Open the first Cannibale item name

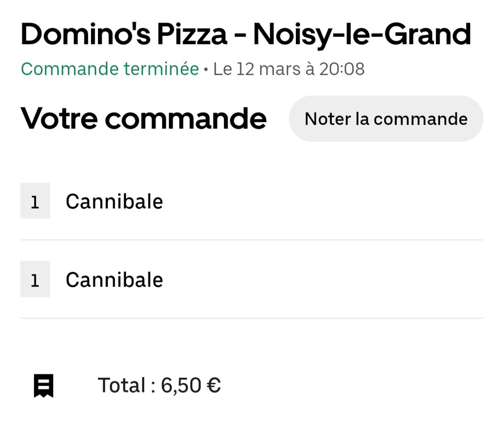tap(114, 201)
